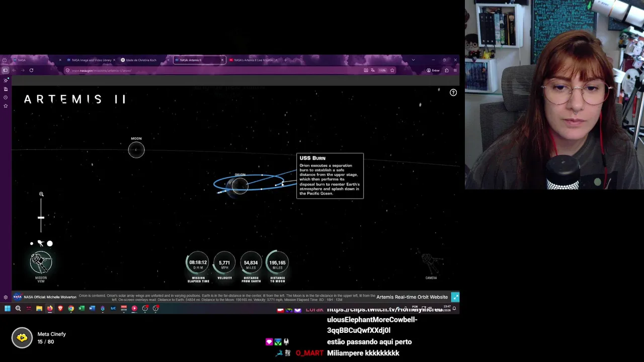Image resolution: width=644 pixels, height=362 pixels.
Task: Open Windows taskbar search
Action: [18, 308]
